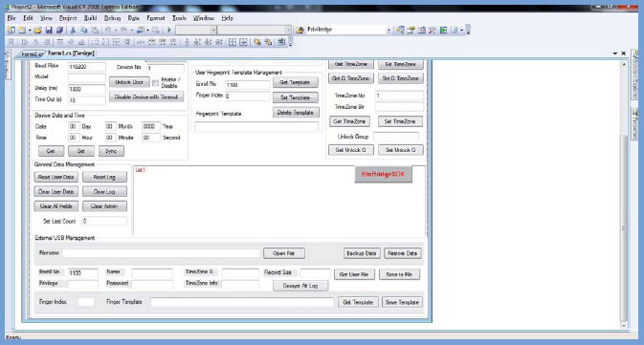Click the green Start Debugging arrow

[169, 30]
